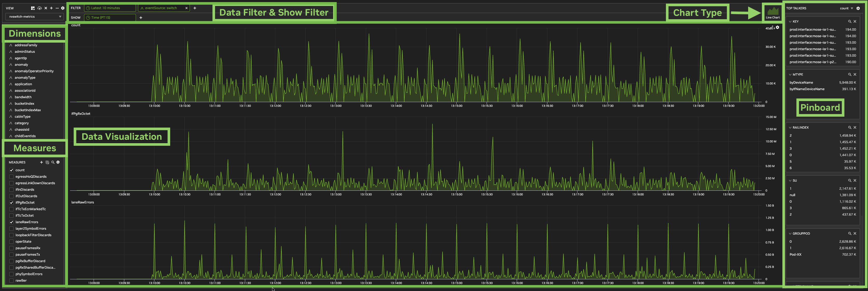
Task: Click the Latest 10 minutes time filter
Action: (110, 8)
